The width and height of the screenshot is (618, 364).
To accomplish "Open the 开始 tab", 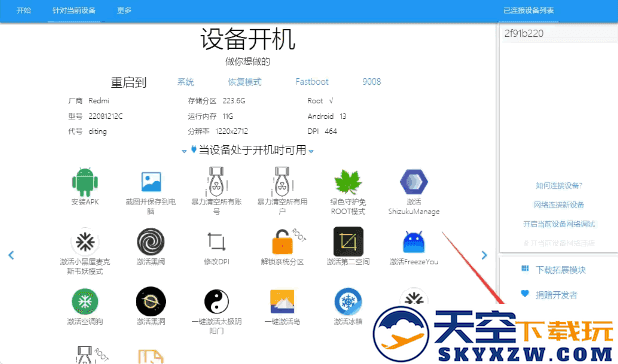I will pos(24,10).
